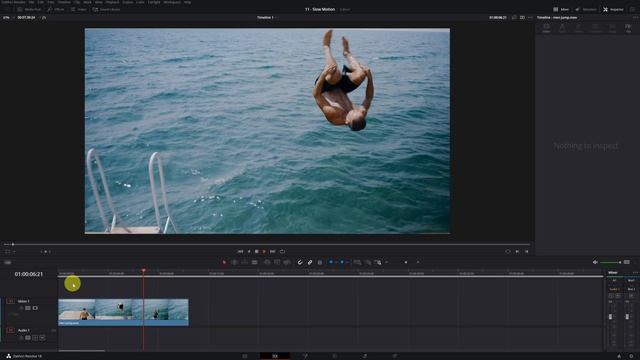Toggle Linked Selection chain icon
Image resolution: width=640 pixels, height=360 pixels.
click(x=310, y=262)
